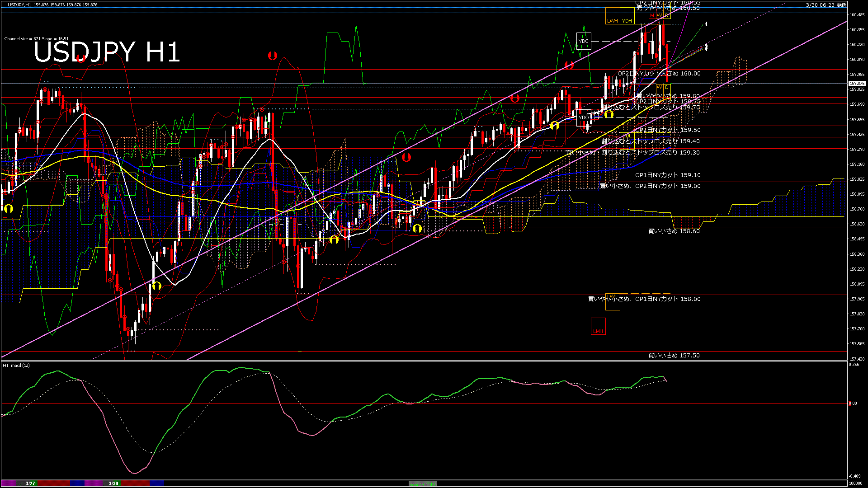
Task: Click the 3/27 date session marker
Action: point(30,483)
